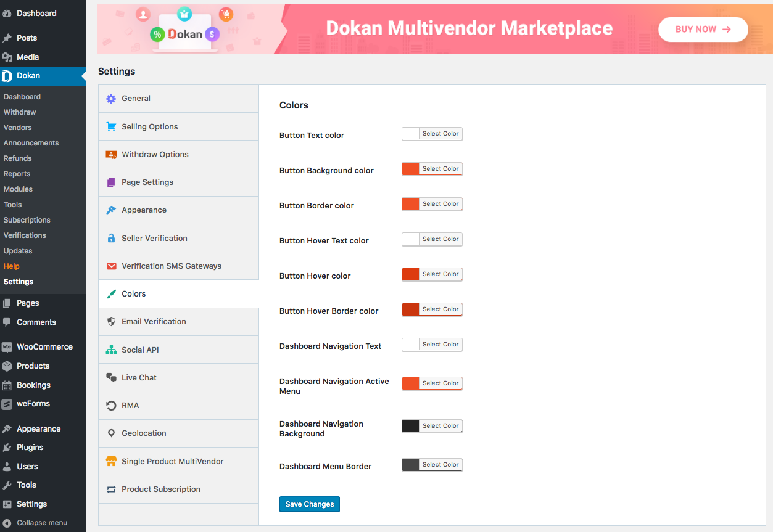Open Select Color for Button Hover Border color
Screen dimensions: 773x532
point(440,309)
